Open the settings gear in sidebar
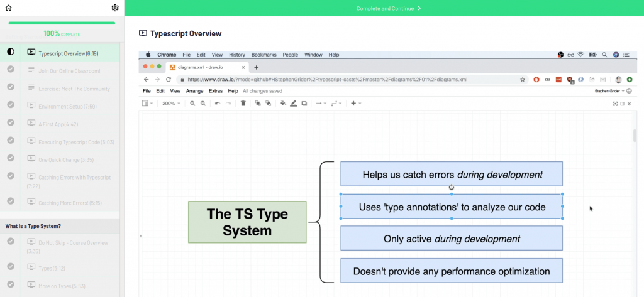Viewport: 644px width, 297px height. [115, 8]
